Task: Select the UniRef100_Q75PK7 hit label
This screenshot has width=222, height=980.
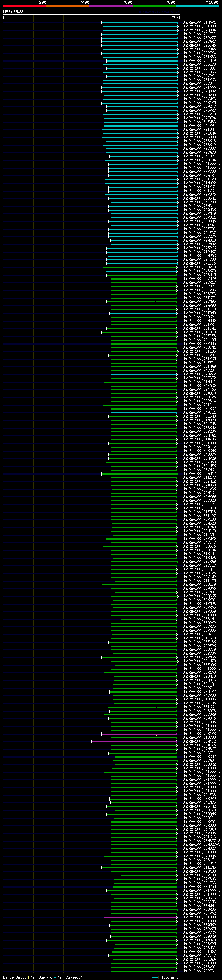Action: 199,110
